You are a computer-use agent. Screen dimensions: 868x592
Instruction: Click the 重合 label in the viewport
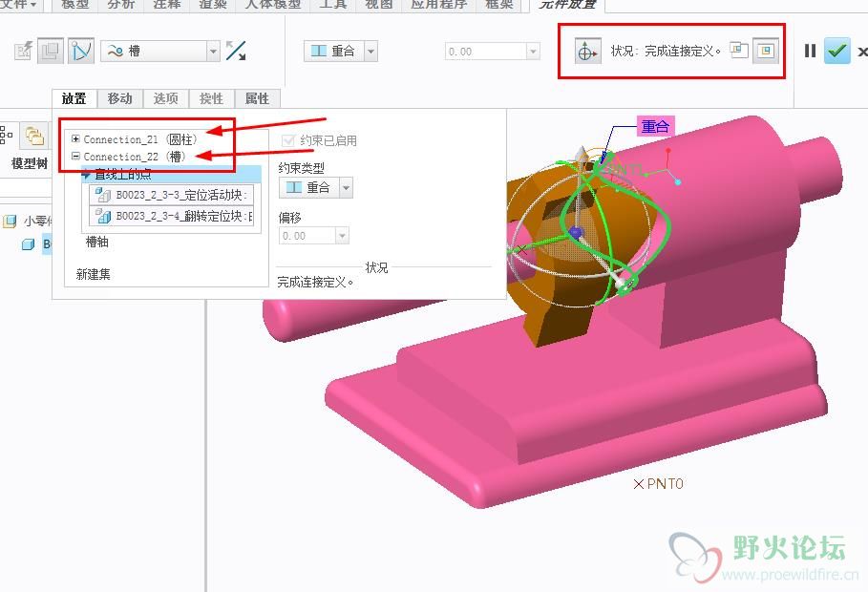[655, 127]
